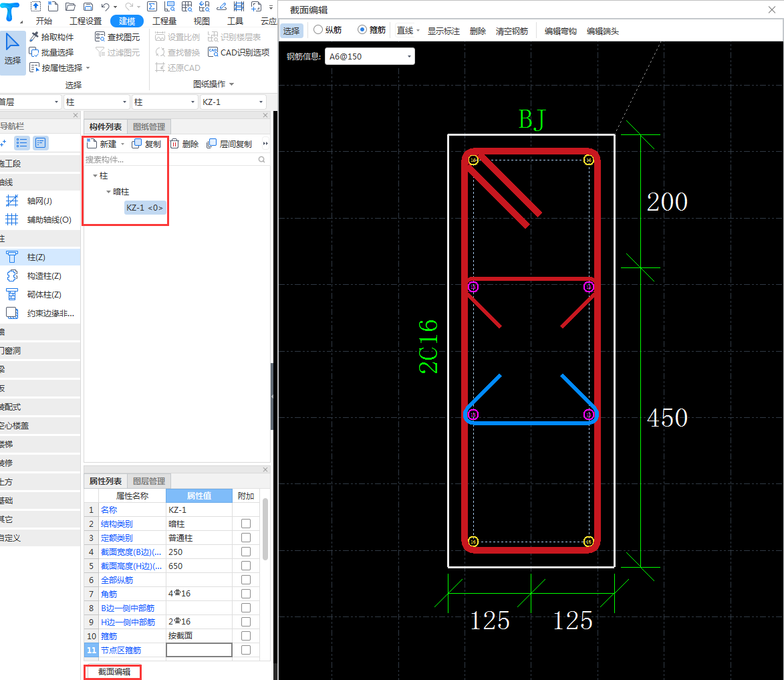Open the 视图 ribbon tab
This screenshot has width=784, height=680.
click(x=201, y=21)
